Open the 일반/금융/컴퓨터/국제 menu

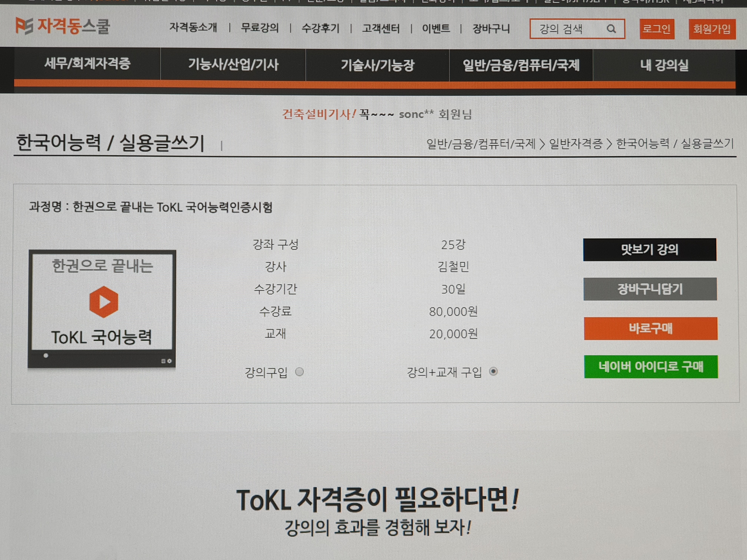point(521,65)
